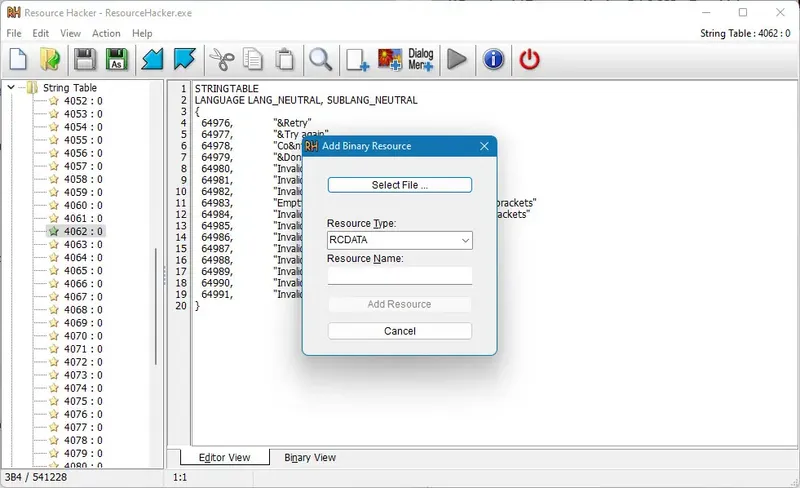800x488 pixels.
Task: Click the Add Resource button
Action: pos(399,304)
